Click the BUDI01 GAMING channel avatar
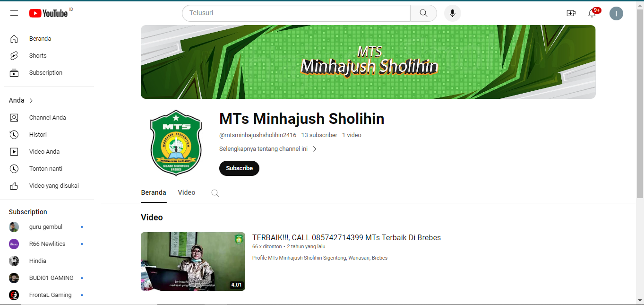This screenshot has width=644, height=305. coord(14,278)
